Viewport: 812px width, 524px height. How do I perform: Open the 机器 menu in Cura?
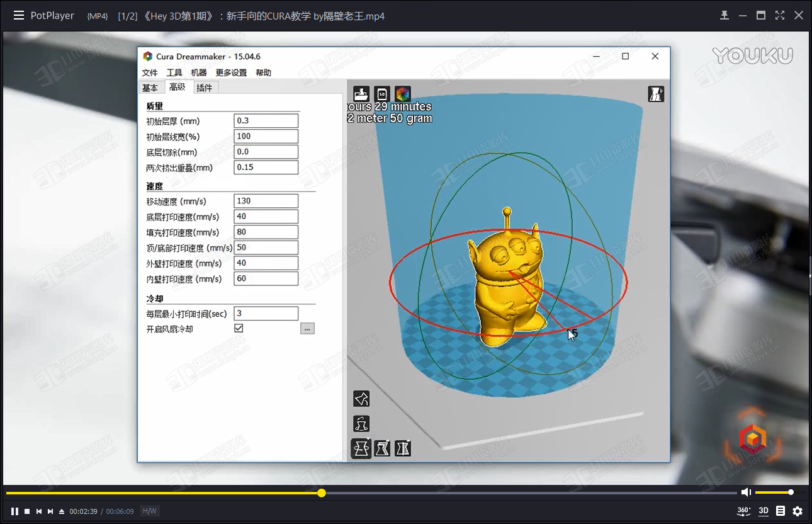click(199, 73)
